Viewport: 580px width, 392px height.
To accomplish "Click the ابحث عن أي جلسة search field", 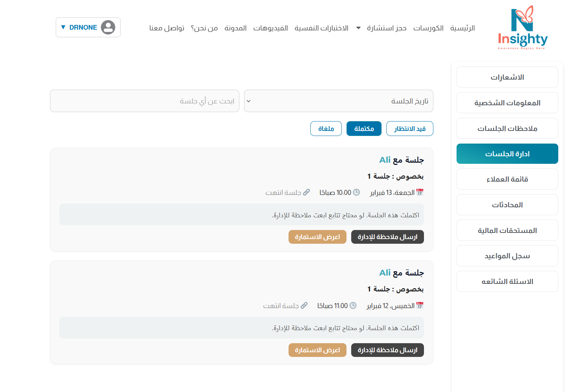I will [x=144, y=101].
